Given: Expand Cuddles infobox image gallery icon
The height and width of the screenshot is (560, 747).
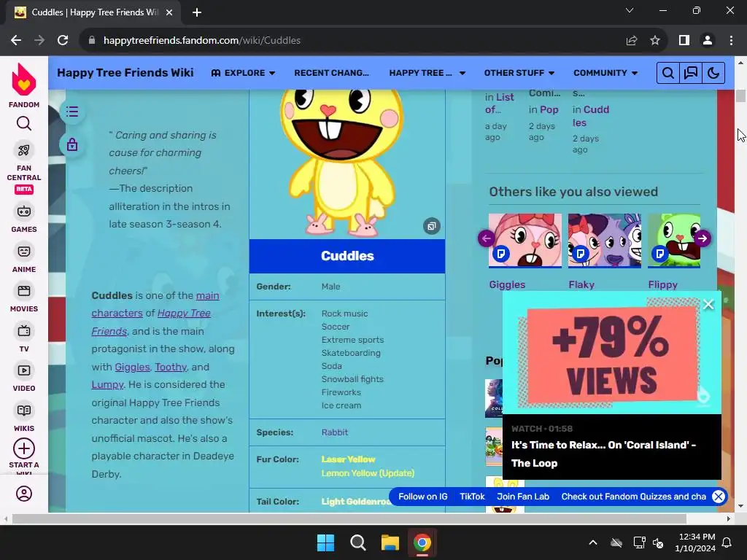Looking at the screenshot, I should coord(432,226).
